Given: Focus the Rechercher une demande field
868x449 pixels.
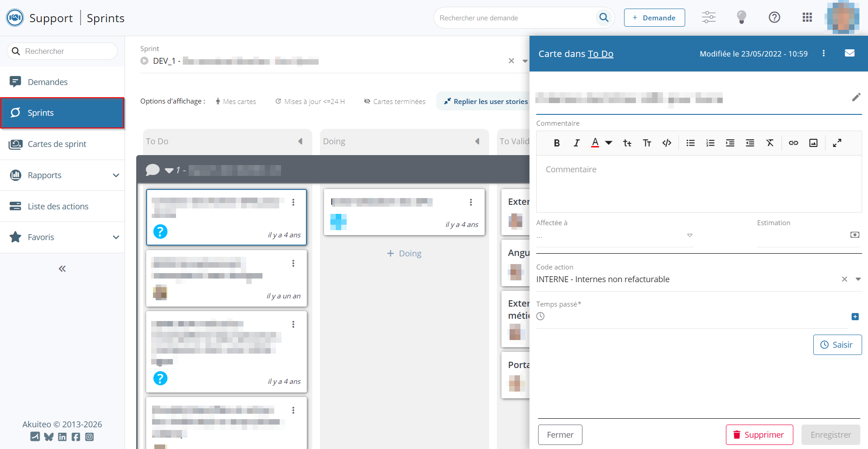Looking at the screenshot, I should point(516,18).
